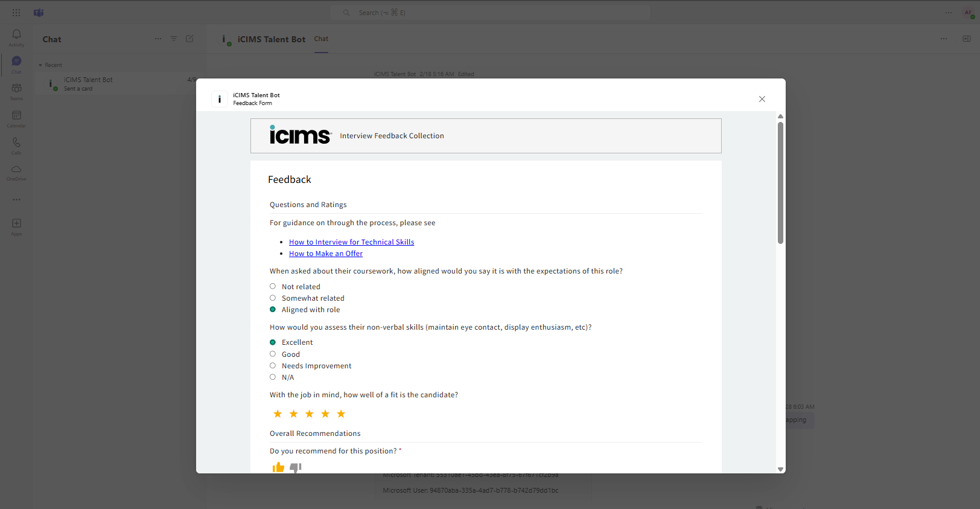The height and width of the screenshot is (509, 980).
Task: Select 'Good' for non-verbal skills
Action: point(273,354)
